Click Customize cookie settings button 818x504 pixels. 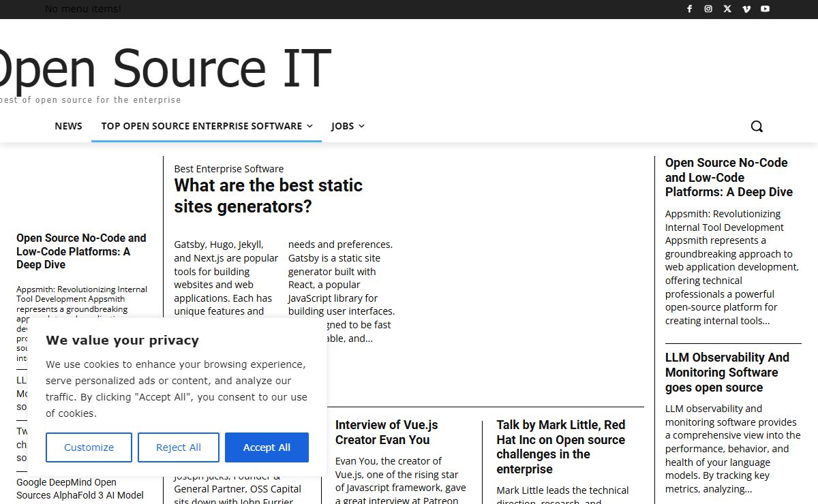(x=89, y=447)
